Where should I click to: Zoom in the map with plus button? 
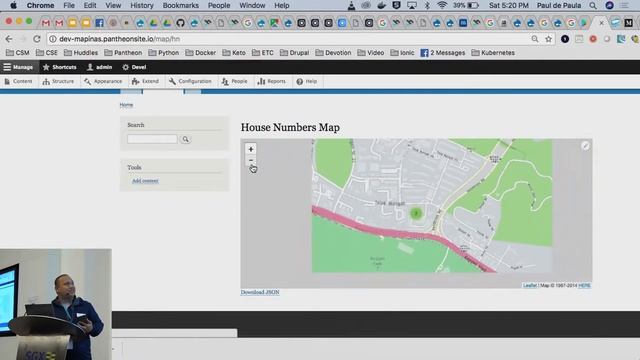(x=251, y=149)
